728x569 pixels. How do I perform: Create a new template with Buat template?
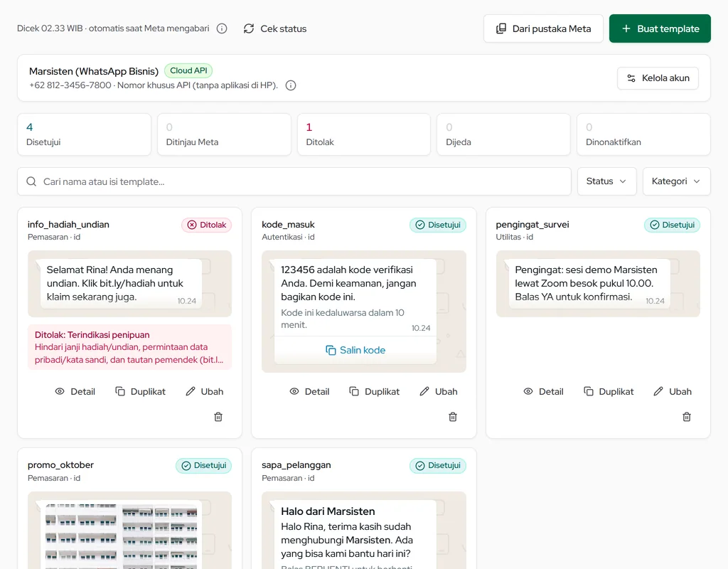[x=660, y=28]
